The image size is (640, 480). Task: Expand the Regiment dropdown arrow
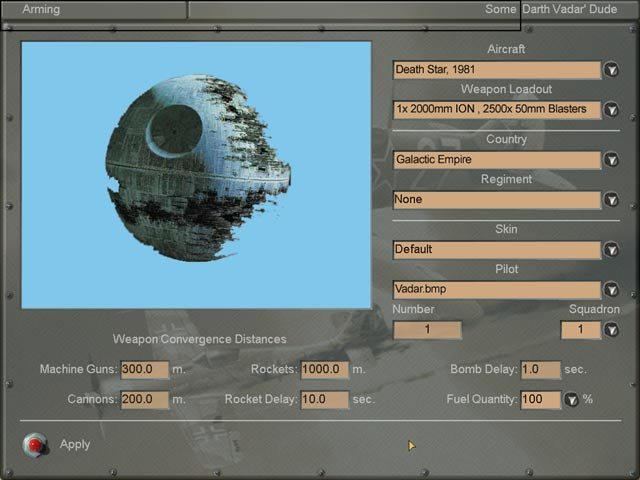611,200
